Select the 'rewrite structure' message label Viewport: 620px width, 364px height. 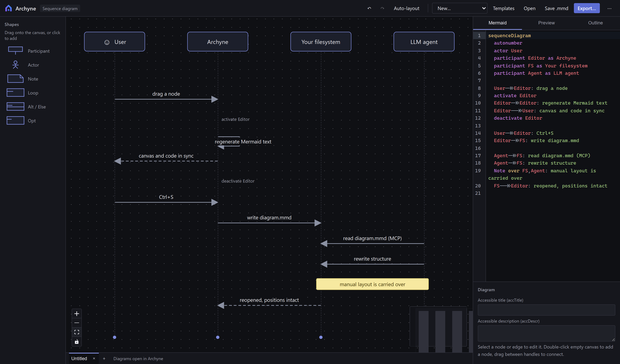pos(372,259)
